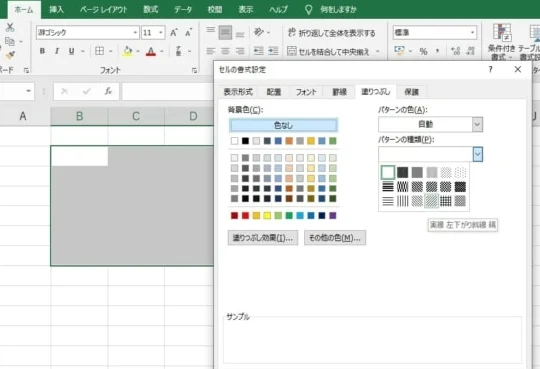Apply the red font color A icon
The height and width of the screenshot is (369, 540).
click(150, 51)
